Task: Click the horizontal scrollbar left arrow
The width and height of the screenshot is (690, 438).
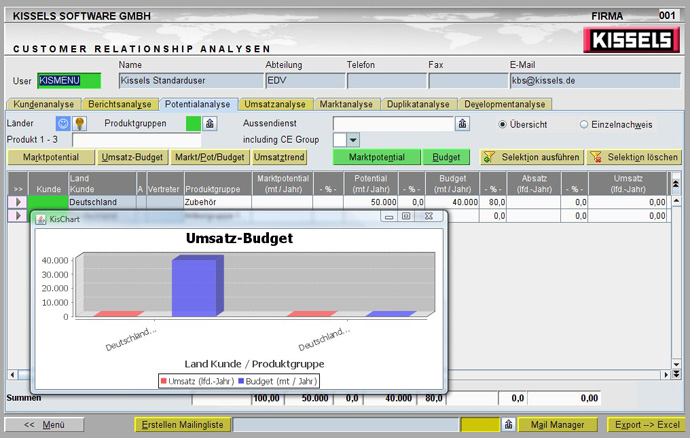Action: tap(12, 375)
